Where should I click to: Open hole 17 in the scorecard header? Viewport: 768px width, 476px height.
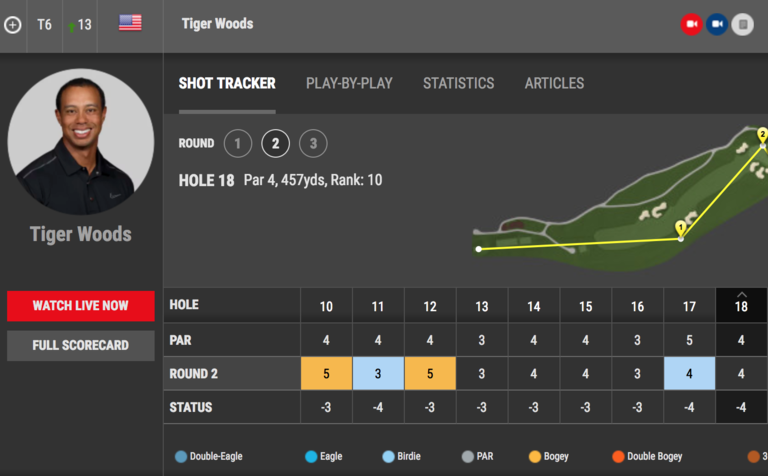(x=689, y=307)
